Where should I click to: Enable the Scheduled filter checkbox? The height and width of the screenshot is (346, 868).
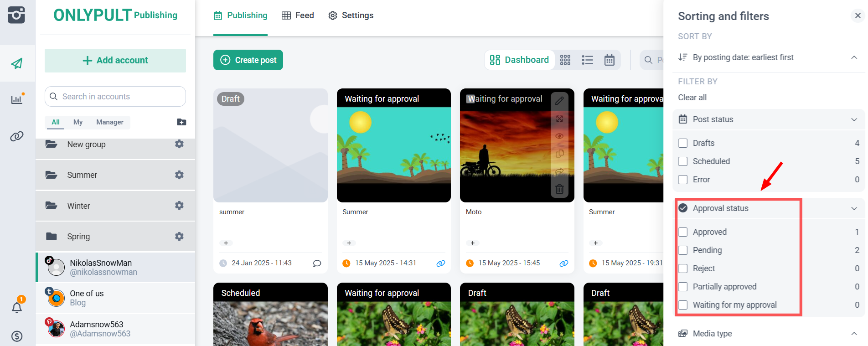pyautogui.click(x=683, y=161)
